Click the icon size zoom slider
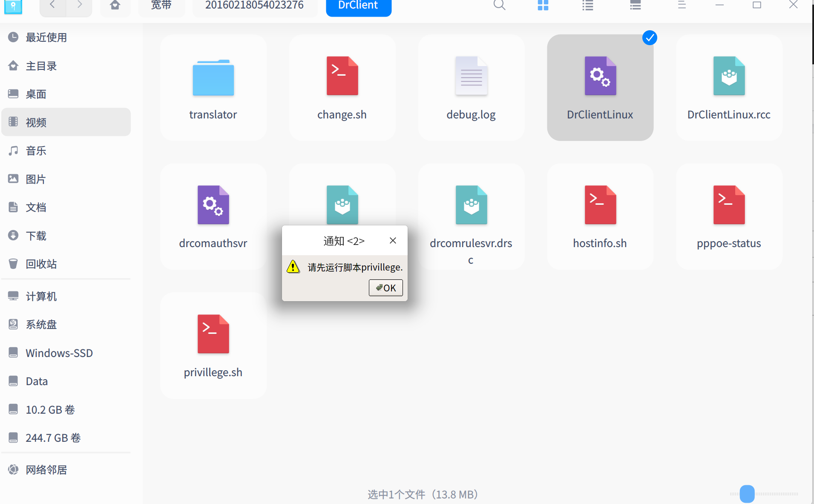 [747, 494]
